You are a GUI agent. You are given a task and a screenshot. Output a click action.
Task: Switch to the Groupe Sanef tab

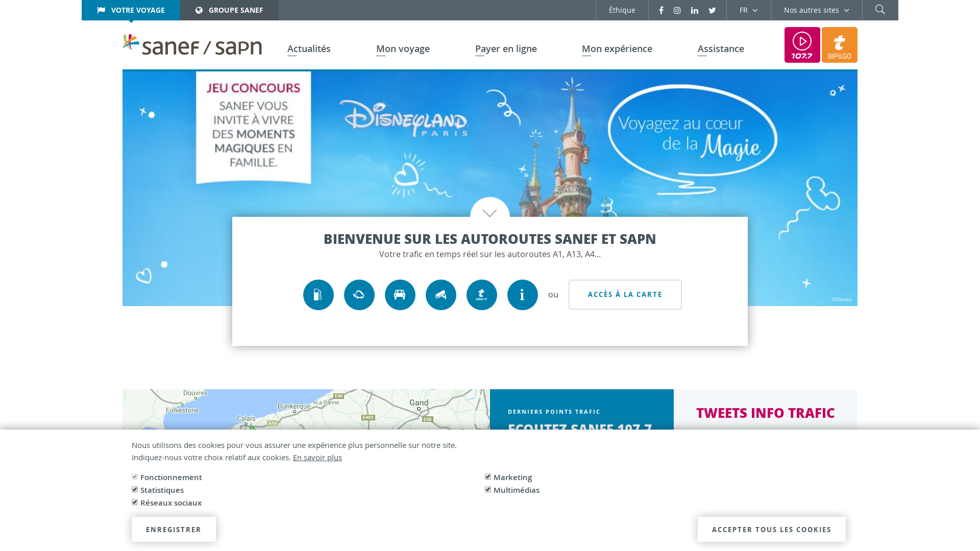pos(229,10)
